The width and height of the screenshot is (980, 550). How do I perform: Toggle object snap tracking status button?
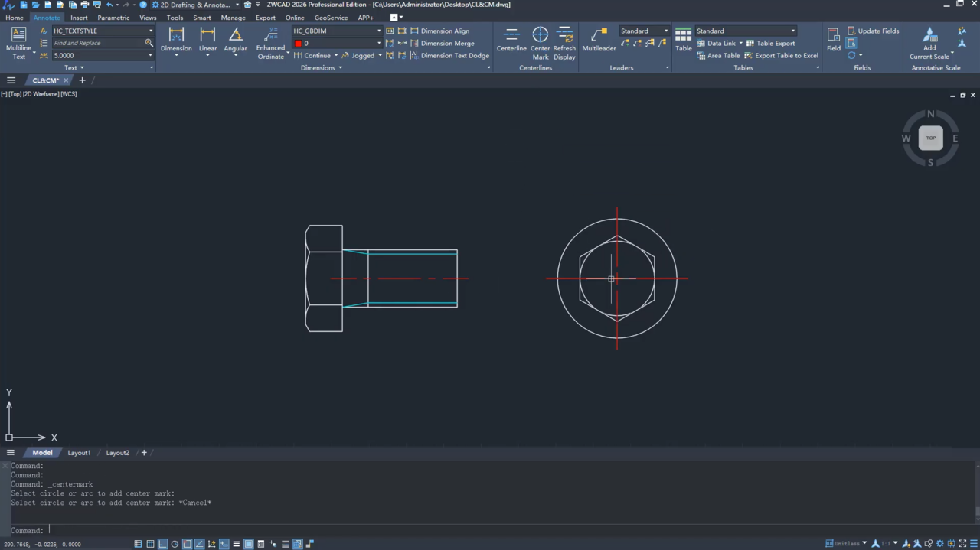[x=199, y=544]
